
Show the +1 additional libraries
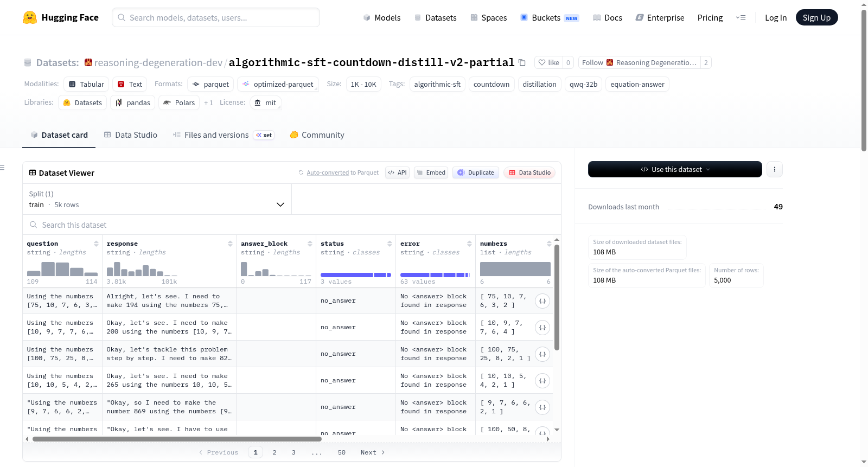pyautogui.click(x=208, y=103)
